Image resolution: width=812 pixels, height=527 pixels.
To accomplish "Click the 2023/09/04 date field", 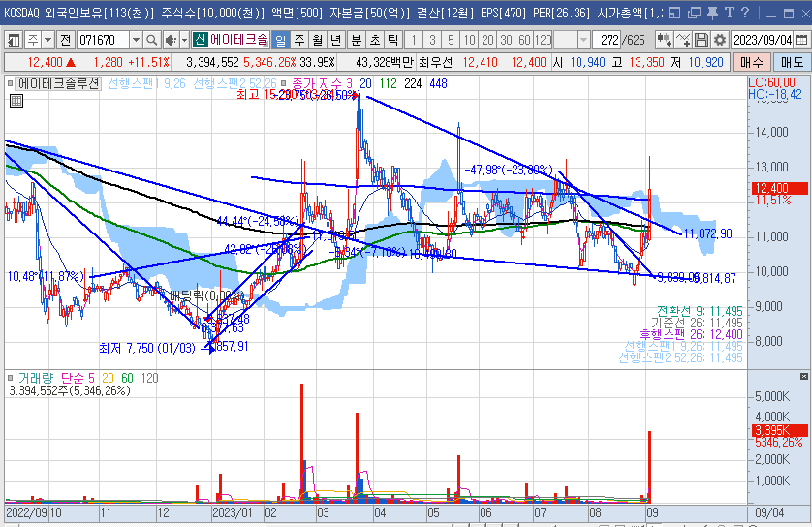I will pos(763,40).
